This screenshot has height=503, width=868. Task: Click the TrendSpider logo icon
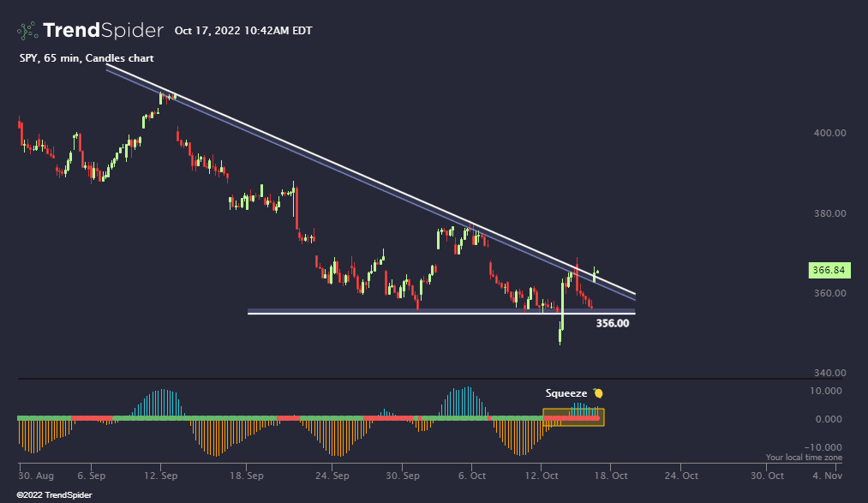pos(27,31)
